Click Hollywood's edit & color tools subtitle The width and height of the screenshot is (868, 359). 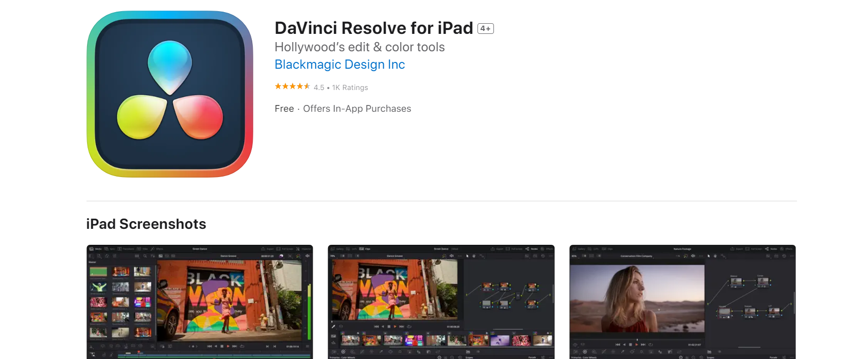coord(360,47)
